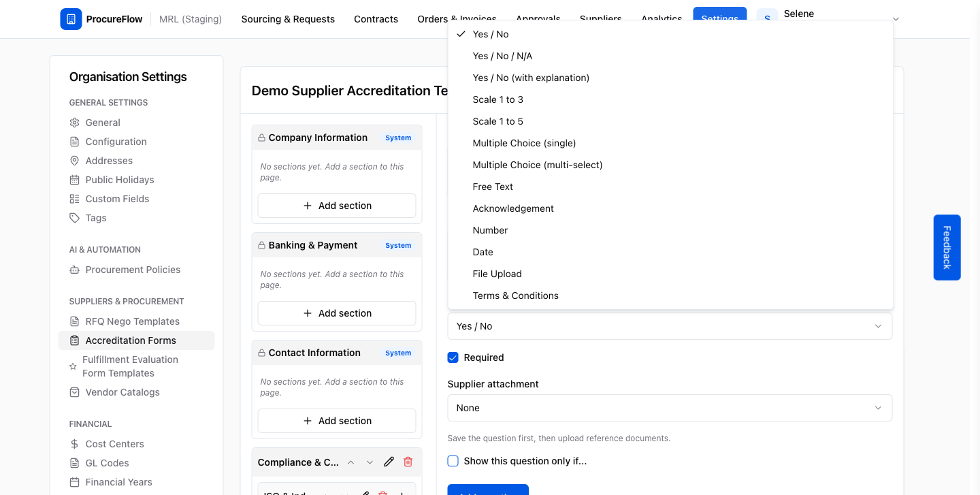Click the RFQ Nego Templates icon
Screen dimensions: 980x495
click(75, 321)
